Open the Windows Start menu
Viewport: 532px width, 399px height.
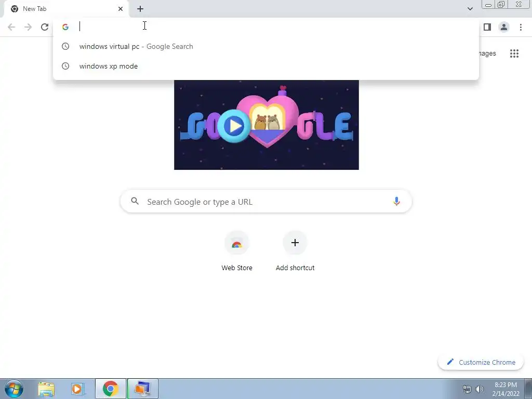tap(14, 389)
